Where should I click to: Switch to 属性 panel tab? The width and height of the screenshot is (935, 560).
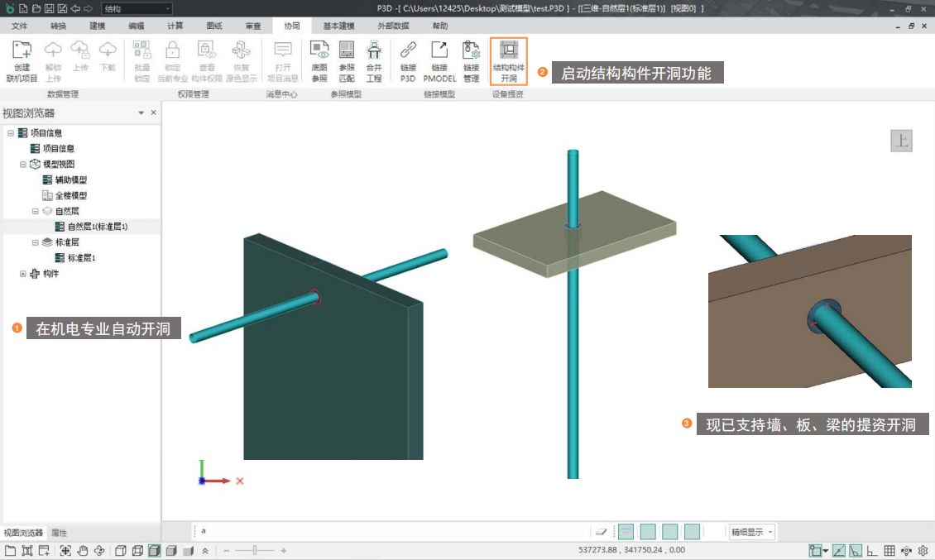(x=59, y=533)
